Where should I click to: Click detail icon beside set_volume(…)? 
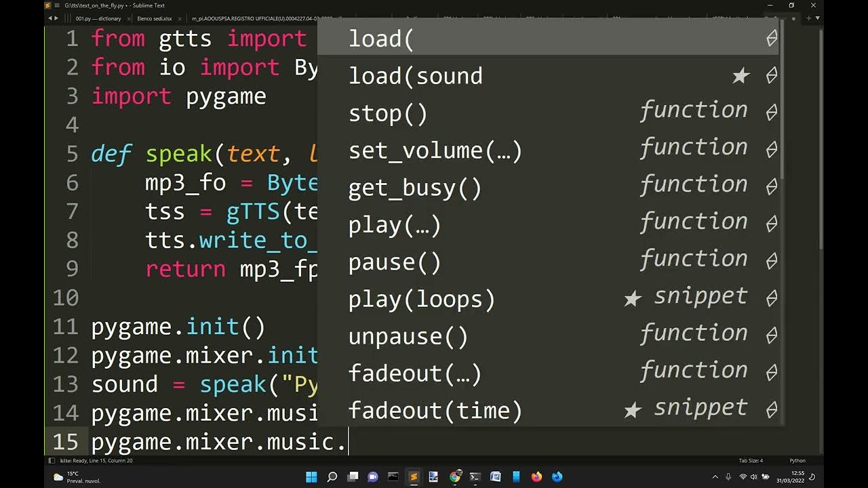tap(771, 150)
